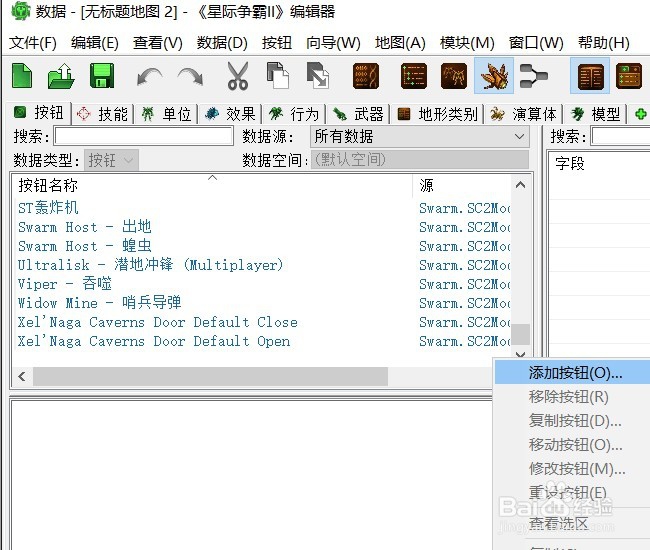Click the horizontal scroll left arrow
650x550 pixels.
pos(22,376)
